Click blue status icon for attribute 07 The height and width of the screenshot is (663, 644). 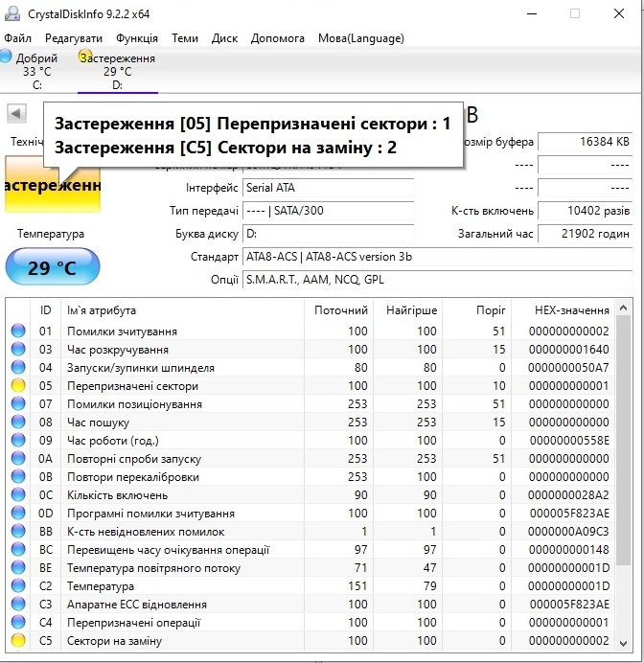click(x=18, y=403)
